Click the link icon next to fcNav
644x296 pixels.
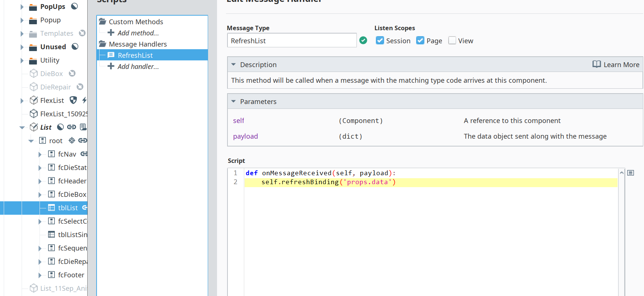tap(84, 154)
